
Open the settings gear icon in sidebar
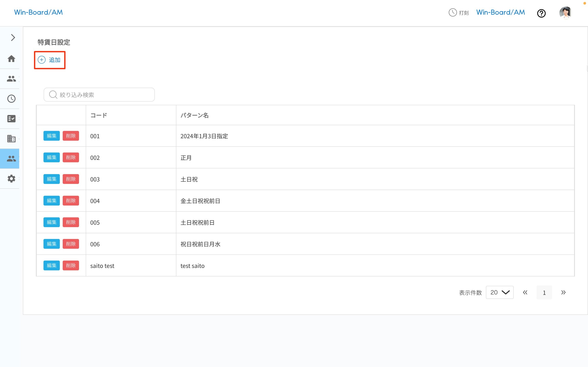pyautogui.click(x=11, y=179)
